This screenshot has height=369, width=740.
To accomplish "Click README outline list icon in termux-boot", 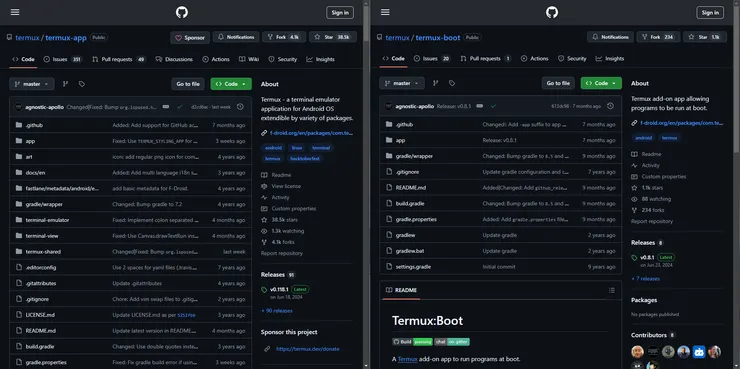I will click(612, 290).
